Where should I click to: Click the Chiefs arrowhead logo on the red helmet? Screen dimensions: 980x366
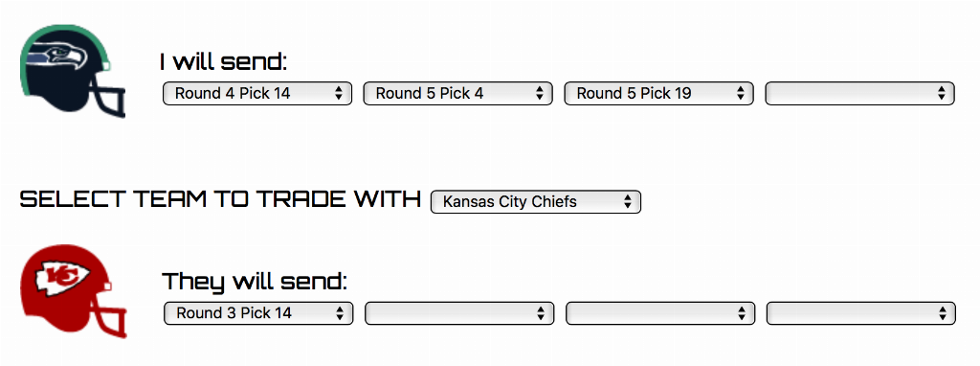[x=62, y=275]
